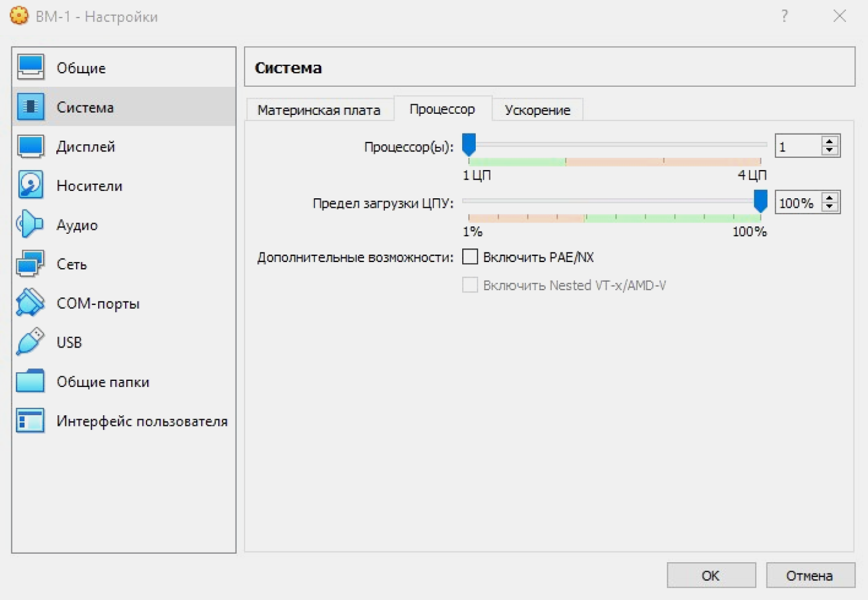The height and width of the screenshot is (600, 868).
Task: Click the Предел загрузки ЦПУ slider handle
Action: coord(760,201)
